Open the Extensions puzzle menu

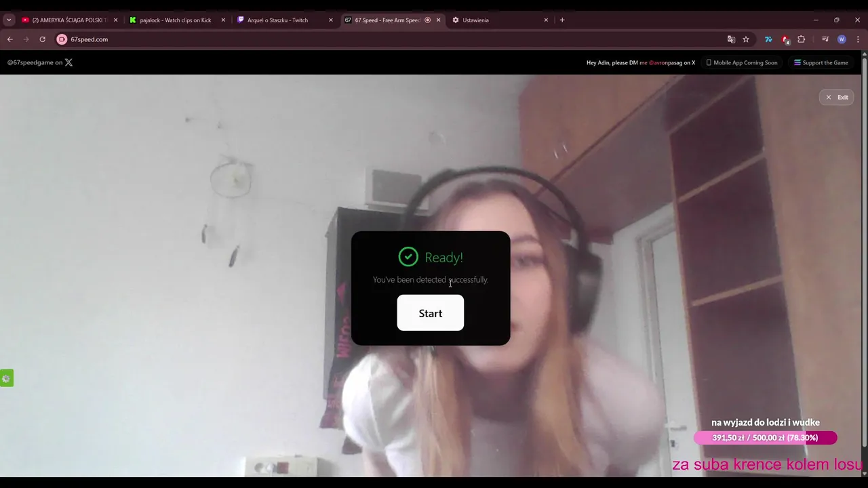[x=801, y=39]
